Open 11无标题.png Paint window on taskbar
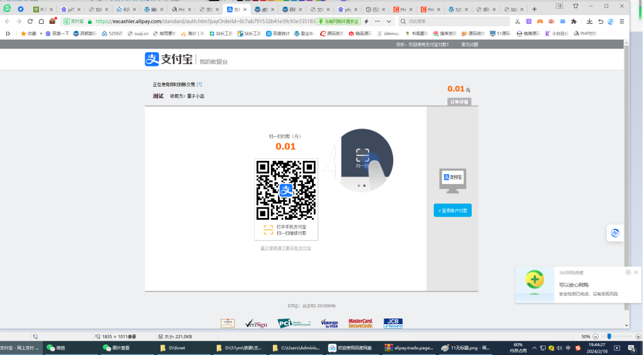The width and height of the screenshot is (644, 355). [x=465, y=347]
